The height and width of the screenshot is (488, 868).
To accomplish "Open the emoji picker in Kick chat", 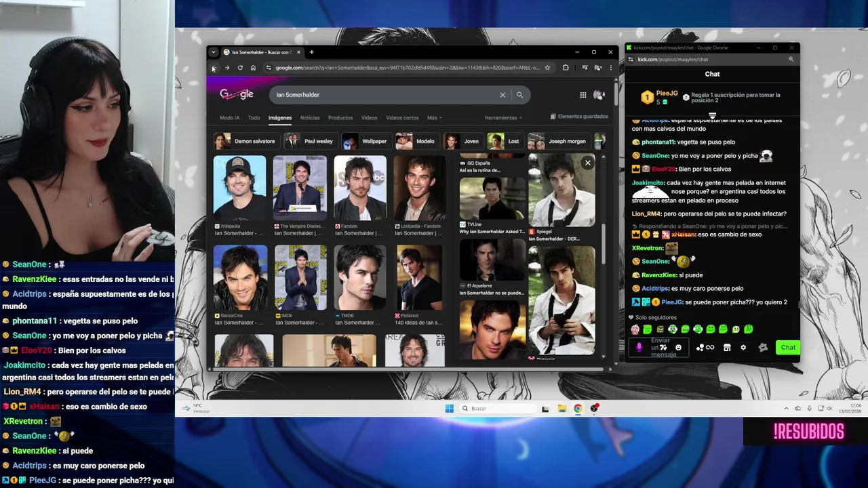I will tap(678, 348).
